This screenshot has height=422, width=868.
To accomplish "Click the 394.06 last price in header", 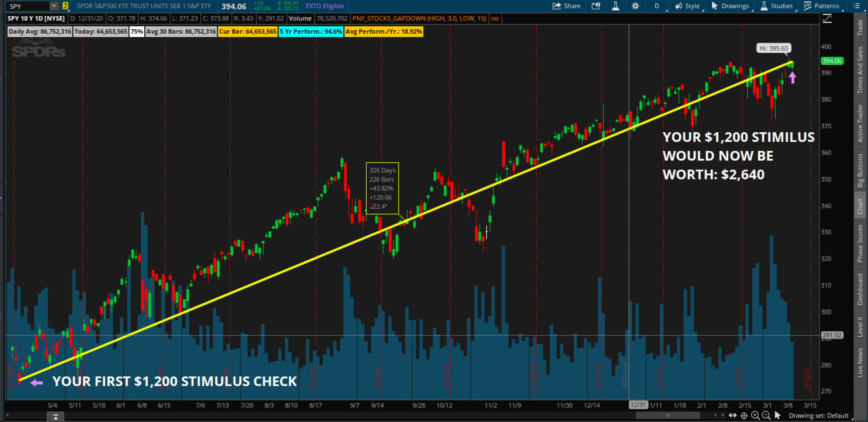I will 234,6.
